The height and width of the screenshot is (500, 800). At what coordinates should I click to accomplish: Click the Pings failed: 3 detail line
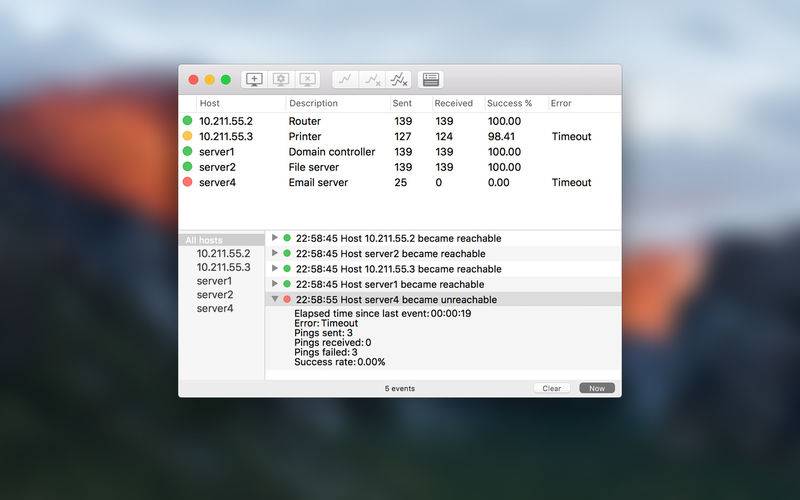pos(326,352)
